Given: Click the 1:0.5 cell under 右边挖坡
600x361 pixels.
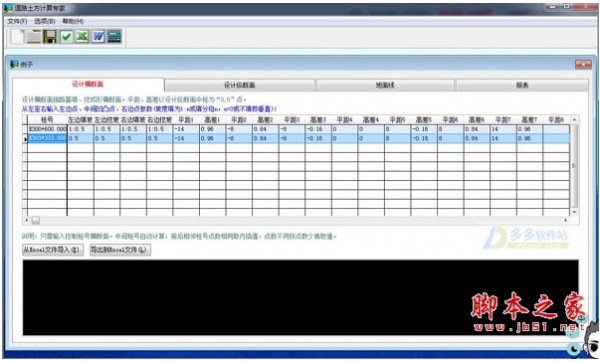Looking at the screenshot, I should [160, 129].
